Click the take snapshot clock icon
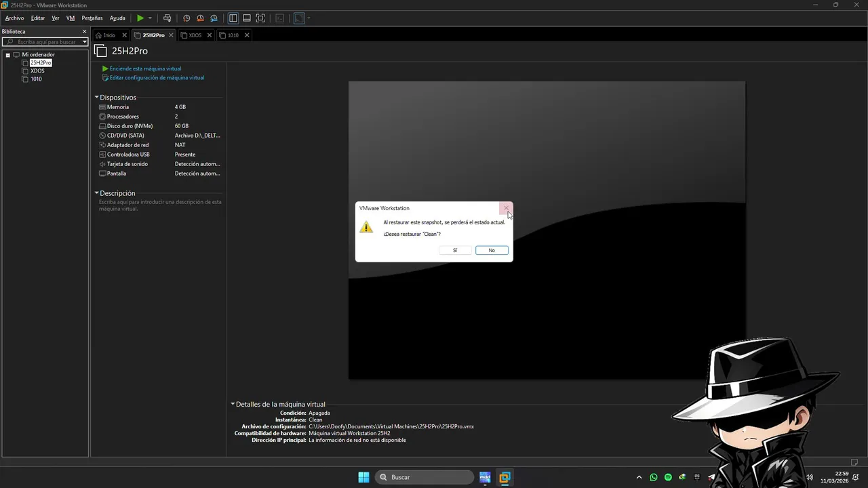The height and width of the screenshot is (488, 868). pos(186,18)
